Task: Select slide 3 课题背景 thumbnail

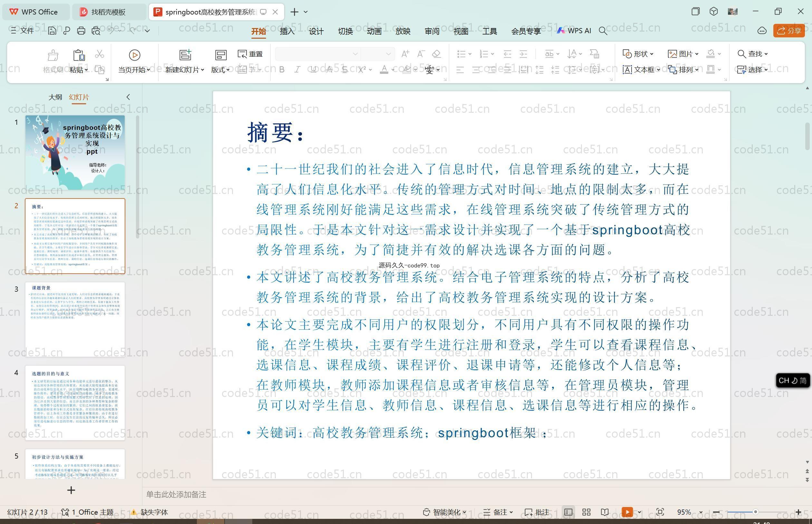Action: coord(75,319)
